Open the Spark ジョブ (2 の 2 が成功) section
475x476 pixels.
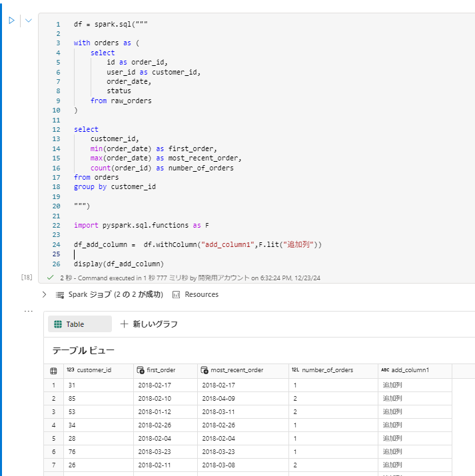point(116,294)
